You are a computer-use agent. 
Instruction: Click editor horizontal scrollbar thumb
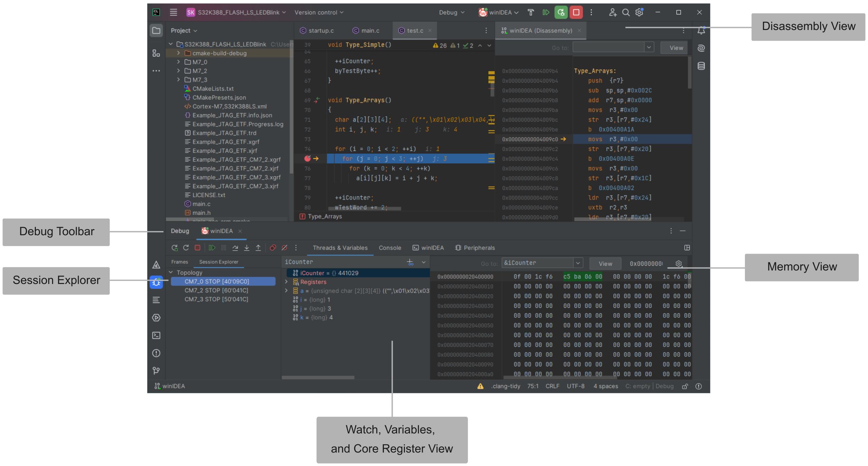tap(365, 208)
